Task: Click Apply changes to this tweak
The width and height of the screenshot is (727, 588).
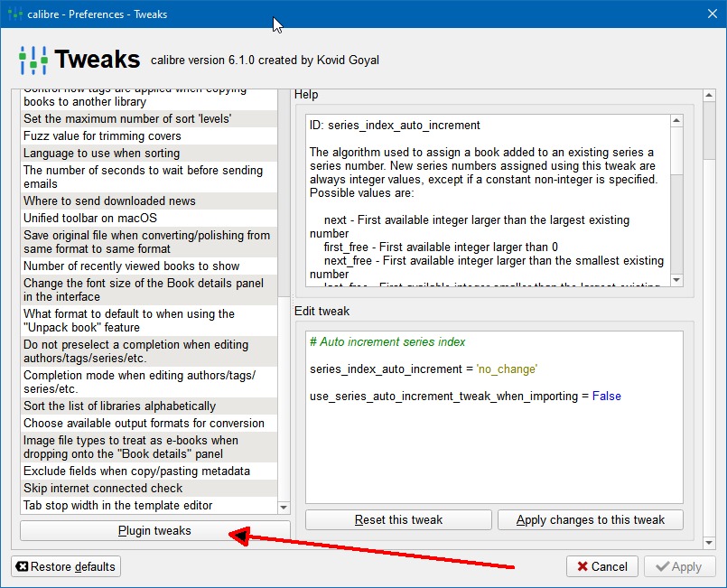Action: [591, 520]
